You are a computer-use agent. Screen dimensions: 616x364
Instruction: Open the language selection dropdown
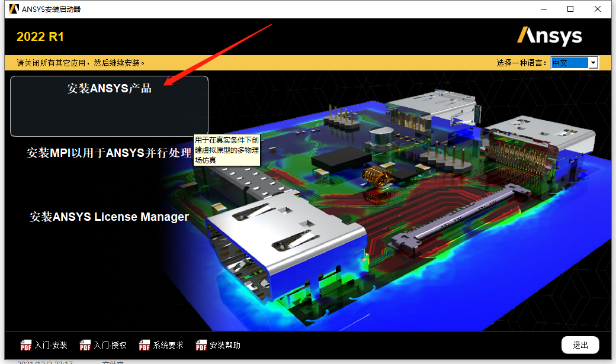click(573, 62)
